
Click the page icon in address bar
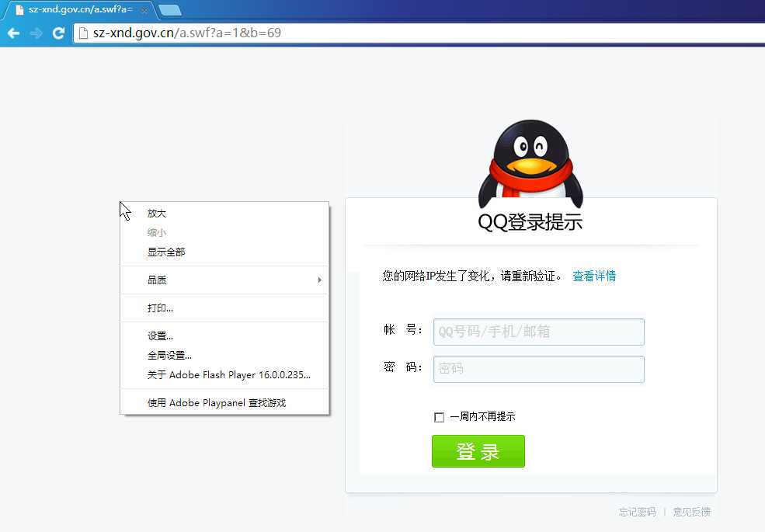tap(83, 33)
